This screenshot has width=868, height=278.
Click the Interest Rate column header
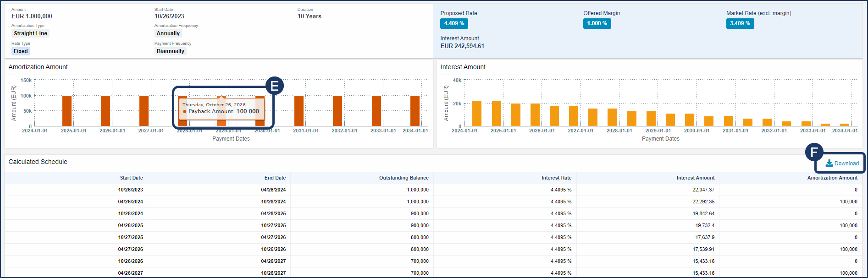pyautogui.click(x=556, y=178)
